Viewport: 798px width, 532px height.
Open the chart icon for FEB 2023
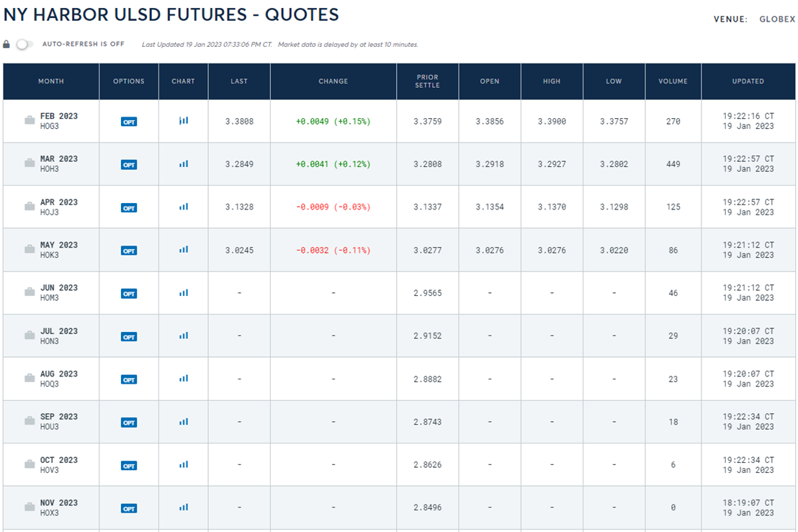tap(184, 121)
